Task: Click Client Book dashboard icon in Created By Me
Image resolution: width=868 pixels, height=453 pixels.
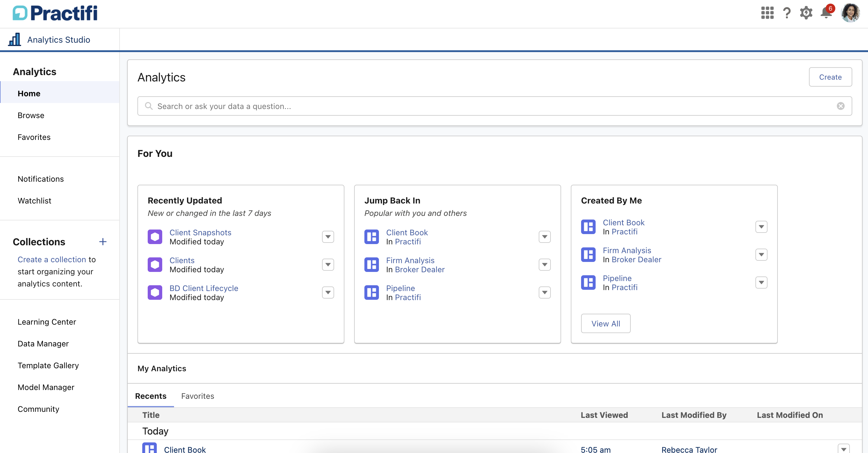Action: pos(588,226)
